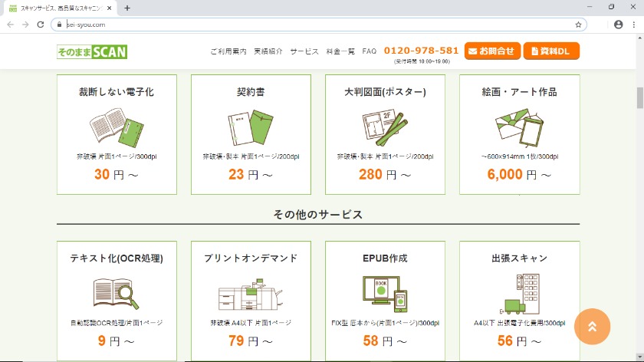Click the 56 円 price text
This screenshot has width=644, height=362.
coord(519,341)
